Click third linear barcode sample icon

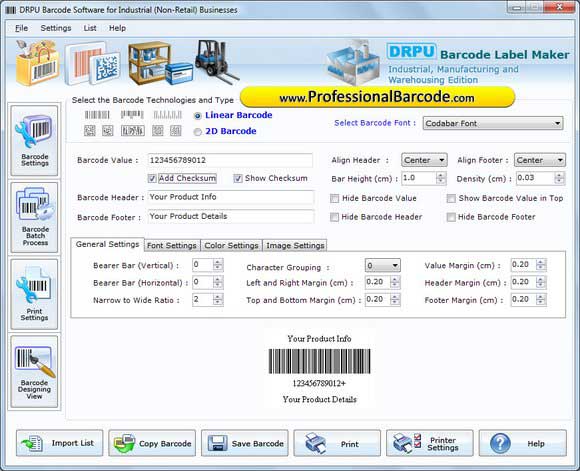168,115
